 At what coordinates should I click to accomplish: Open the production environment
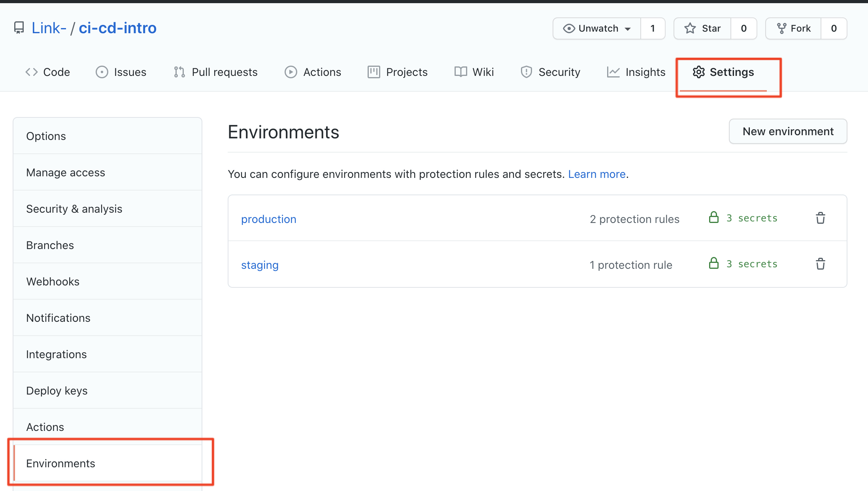[269, 219]
